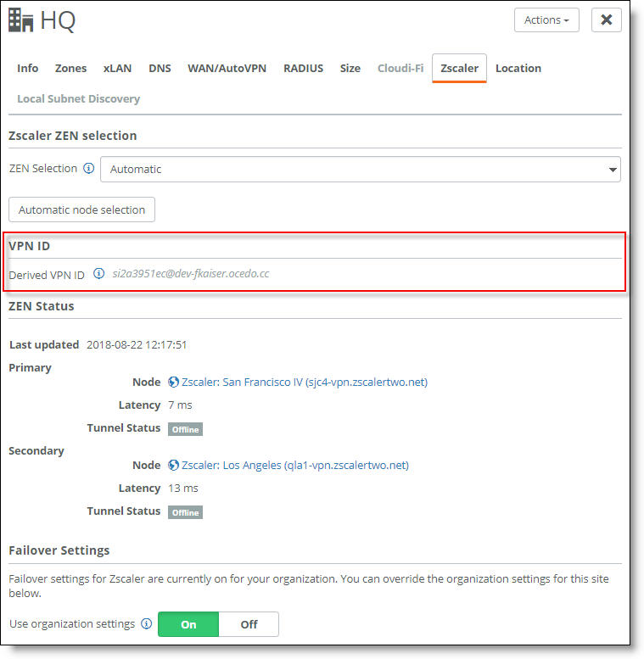Open the Zscaler Los Angeles node link
Viewport: 644px width, 659px height.
point(295,466)
